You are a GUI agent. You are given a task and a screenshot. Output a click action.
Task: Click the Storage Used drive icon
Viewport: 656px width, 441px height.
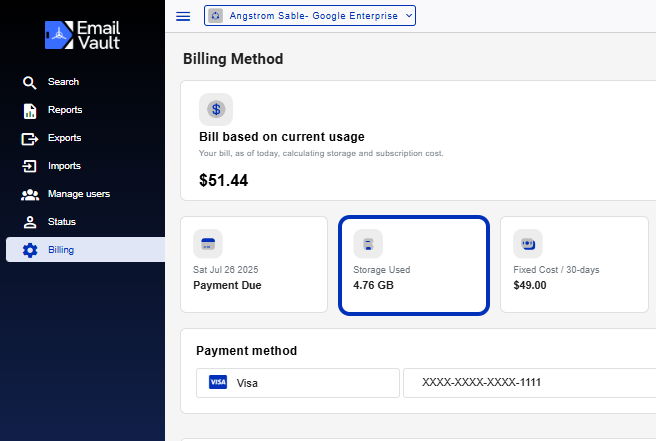tap(368, 244)
